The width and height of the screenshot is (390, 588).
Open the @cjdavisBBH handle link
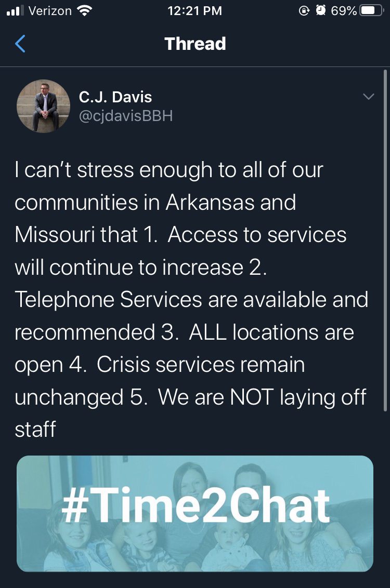click(126, 116)
